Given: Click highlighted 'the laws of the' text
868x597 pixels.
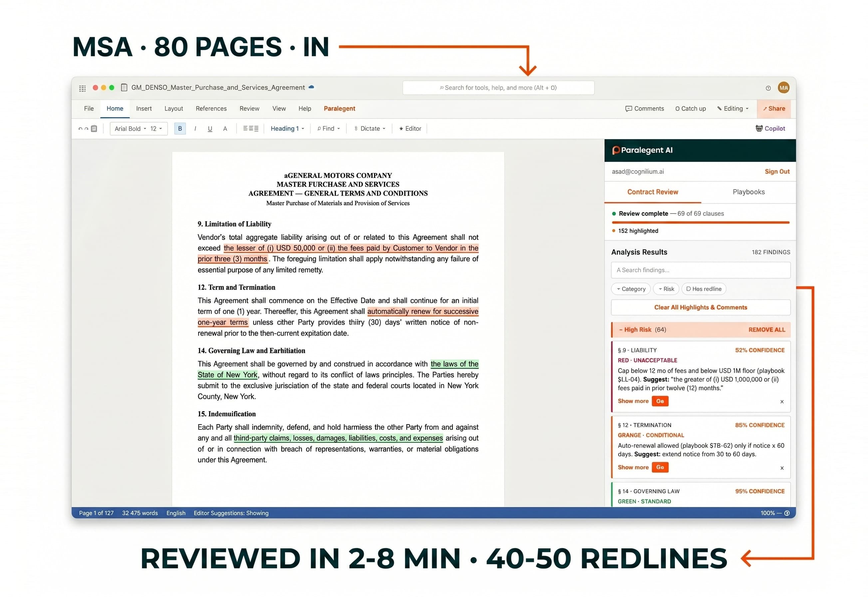Looking at the screenshot, I should click(x=454, y=364).
